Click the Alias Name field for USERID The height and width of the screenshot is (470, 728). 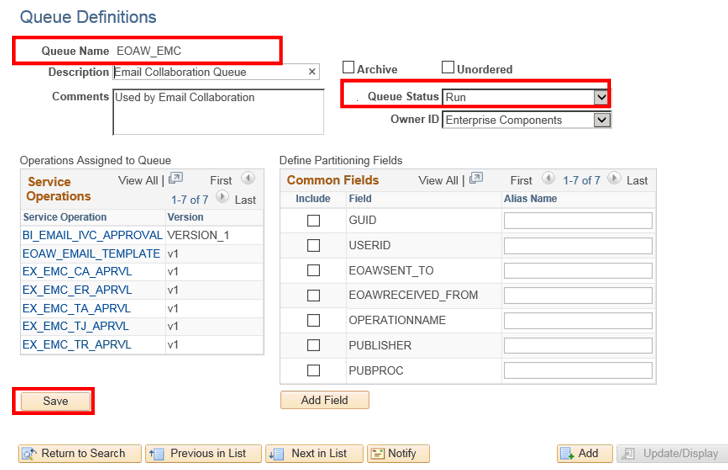577,245
